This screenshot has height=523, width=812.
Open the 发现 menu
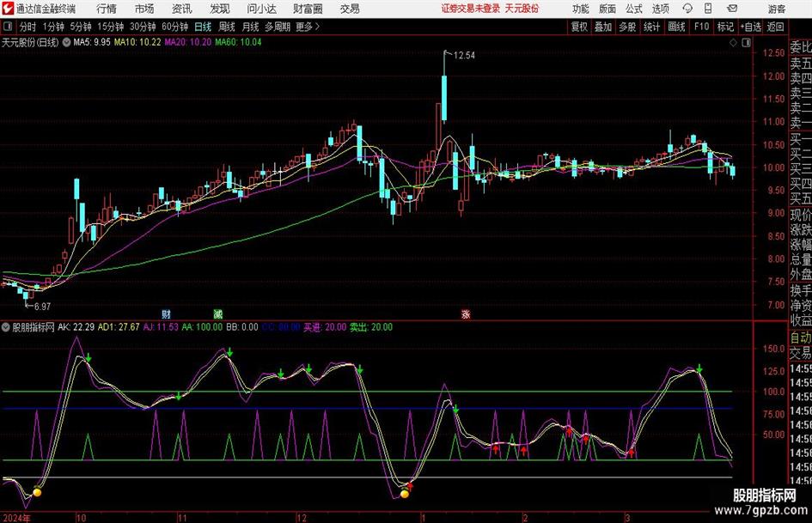220,9
